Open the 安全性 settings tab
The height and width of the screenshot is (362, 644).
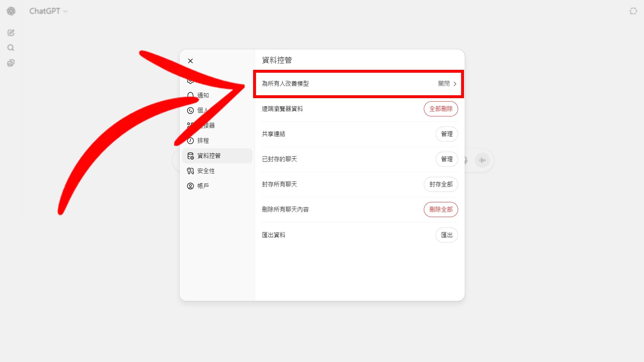tap(217, 171)
